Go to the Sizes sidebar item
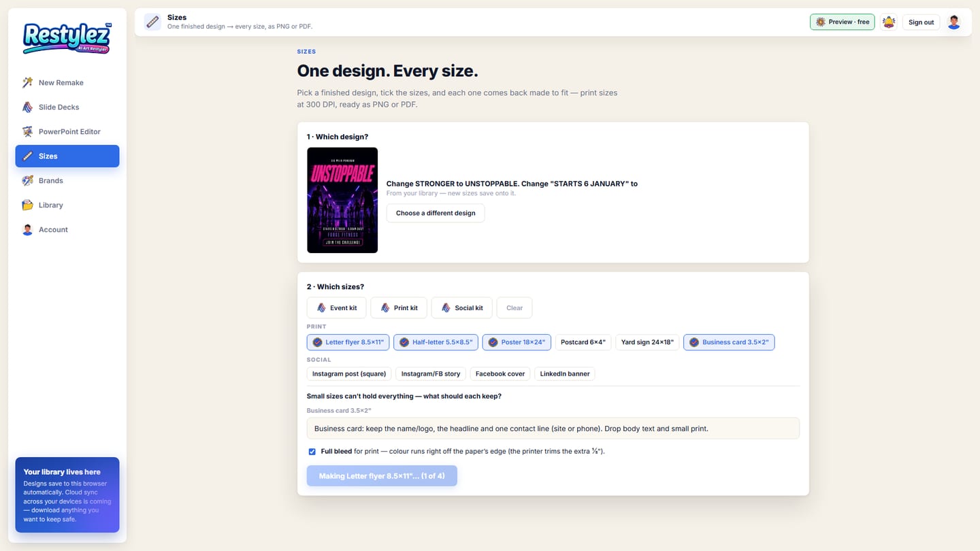Image resolution: width=980 pixels, height=551 pixels. click(67, 156)
